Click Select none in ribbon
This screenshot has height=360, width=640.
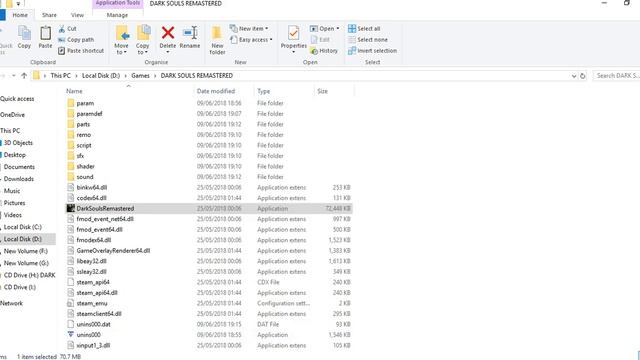point(368,40)
